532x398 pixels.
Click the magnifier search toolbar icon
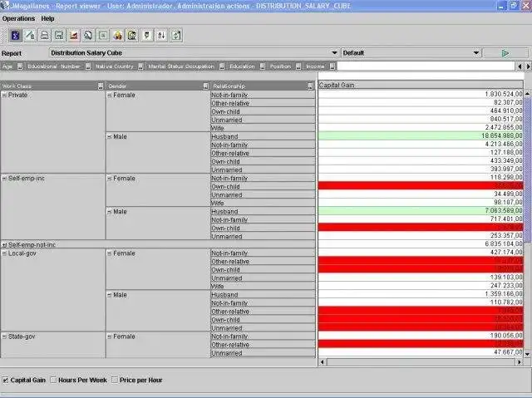coord(88,35)
